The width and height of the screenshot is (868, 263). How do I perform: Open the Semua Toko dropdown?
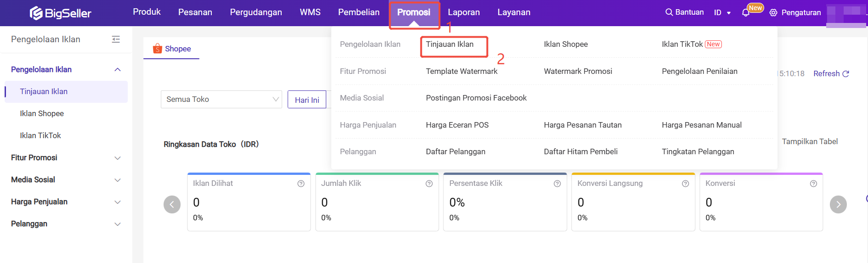point(221,99)
